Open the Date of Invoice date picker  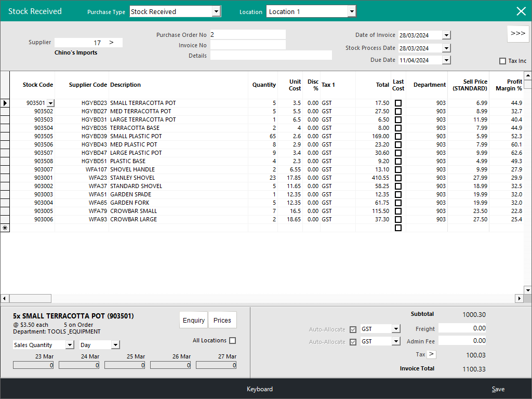coord(446,35)
